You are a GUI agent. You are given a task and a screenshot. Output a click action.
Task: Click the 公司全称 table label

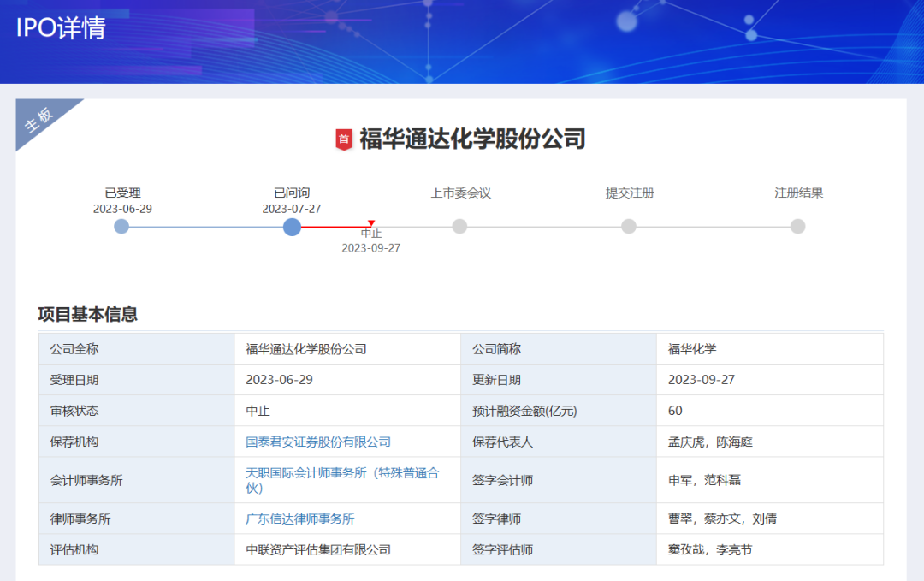coord(74,349)
